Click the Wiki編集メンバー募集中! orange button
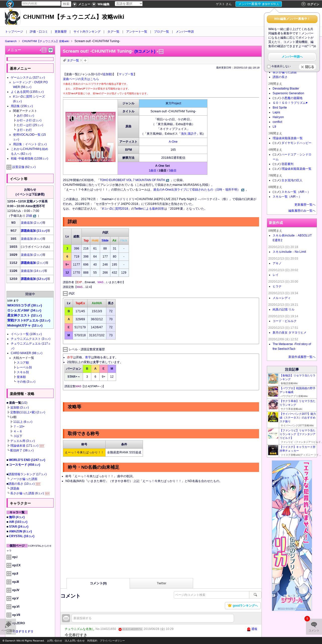The width and height of the screenshot is (322, 644). [292, 19]
